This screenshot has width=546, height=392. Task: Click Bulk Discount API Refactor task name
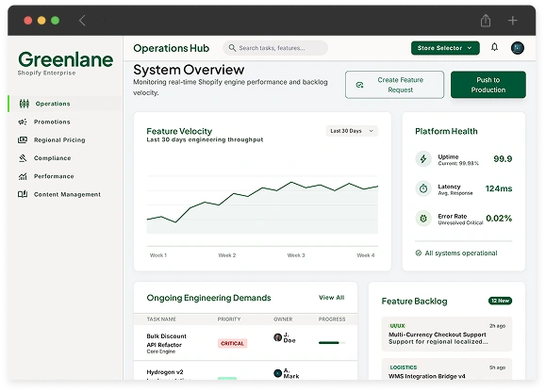tap(167, 340)
